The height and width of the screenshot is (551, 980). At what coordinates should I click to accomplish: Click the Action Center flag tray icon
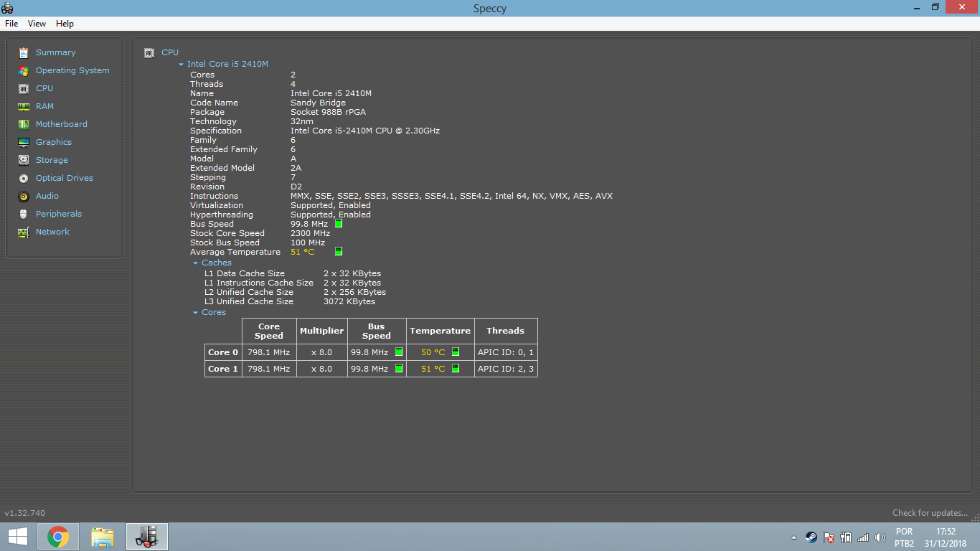829,537
